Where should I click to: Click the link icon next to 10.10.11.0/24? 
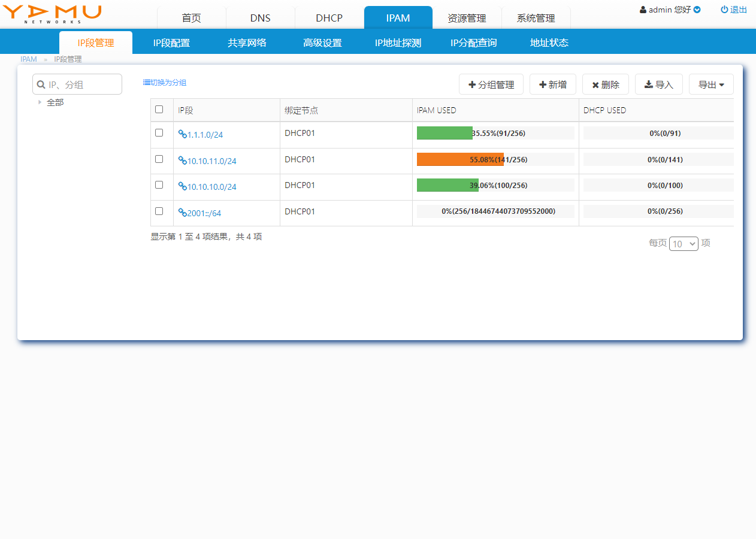click(183, 161)
